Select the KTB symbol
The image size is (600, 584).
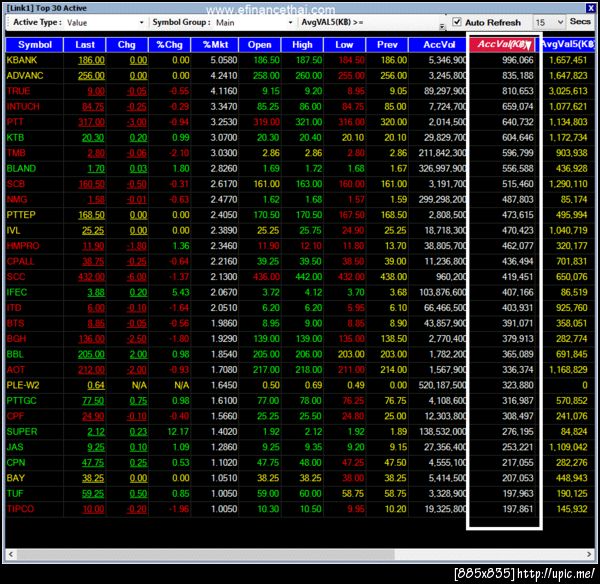pos(15,137)
